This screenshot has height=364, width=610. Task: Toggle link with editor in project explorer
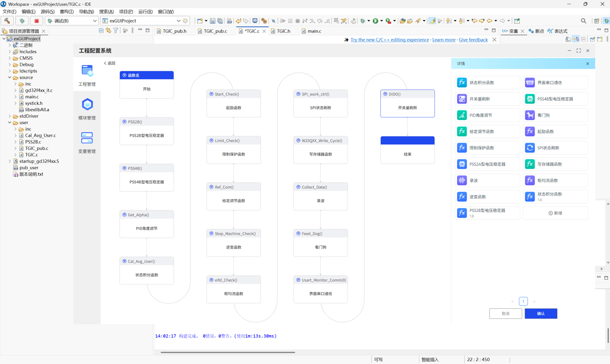click(x=108, y=31)
